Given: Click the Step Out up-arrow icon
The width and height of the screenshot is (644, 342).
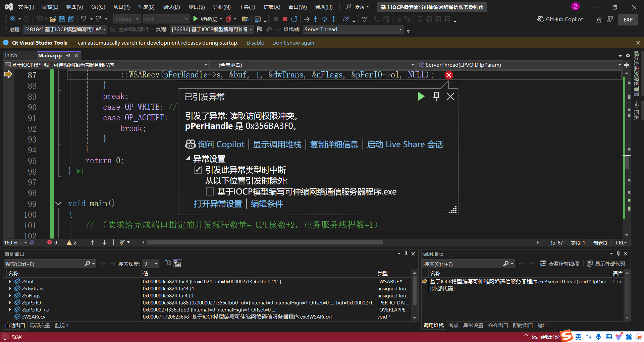Looking at the screenshot, I should [334, 19].
